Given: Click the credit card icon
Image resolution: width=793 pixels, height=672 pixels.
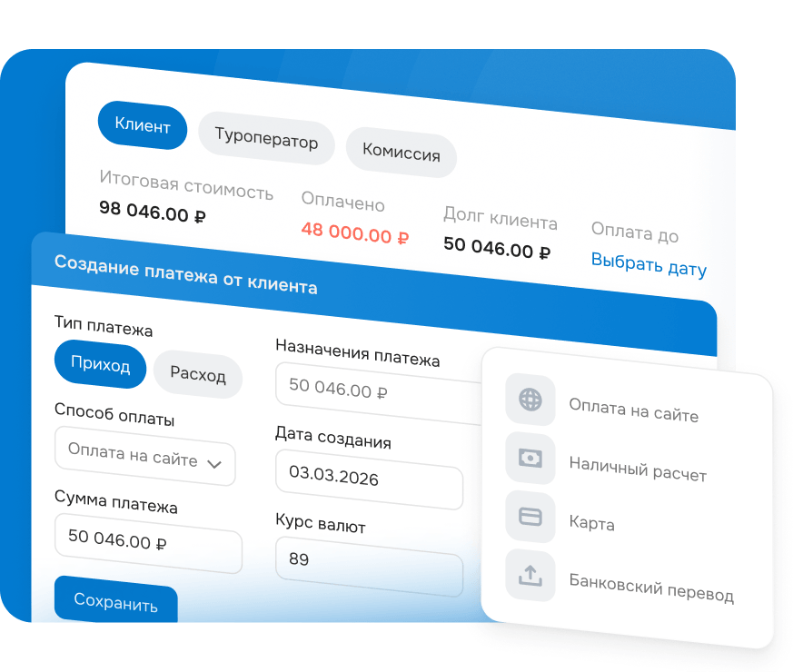Looking at the screenshot, I should (x=530, y=517).
